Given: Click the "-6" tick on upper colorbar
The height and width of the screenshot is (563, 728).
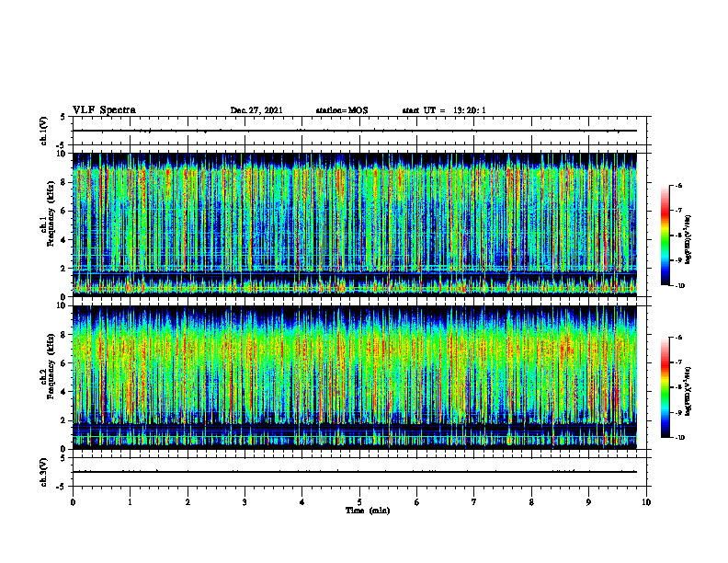Looking at the screenshot, I should pos(678,186).
